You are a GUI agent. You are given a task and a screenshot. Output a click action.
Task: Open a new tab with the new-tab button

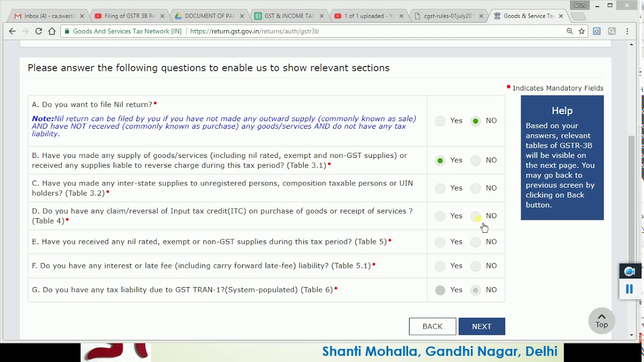coord(578,17)
